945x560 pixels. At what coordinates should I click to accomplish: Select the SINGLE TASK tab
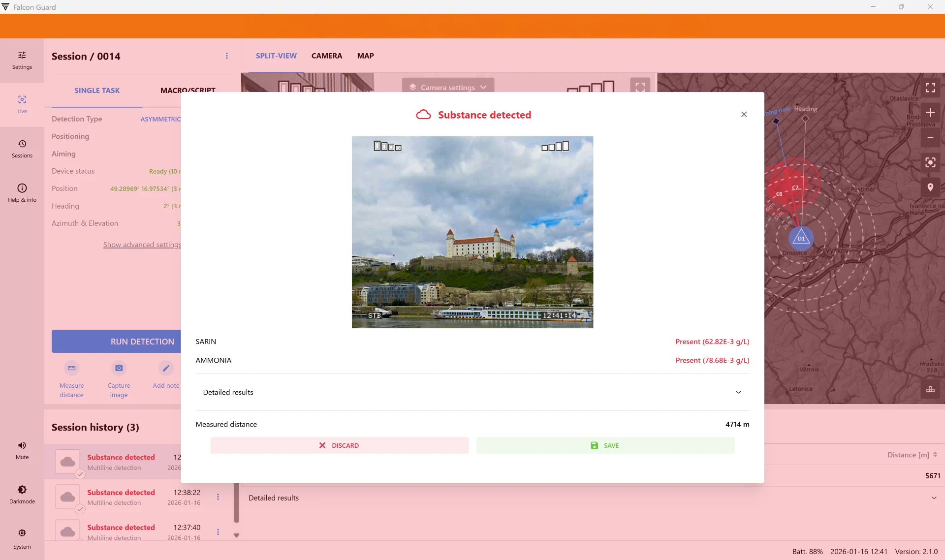97,91
